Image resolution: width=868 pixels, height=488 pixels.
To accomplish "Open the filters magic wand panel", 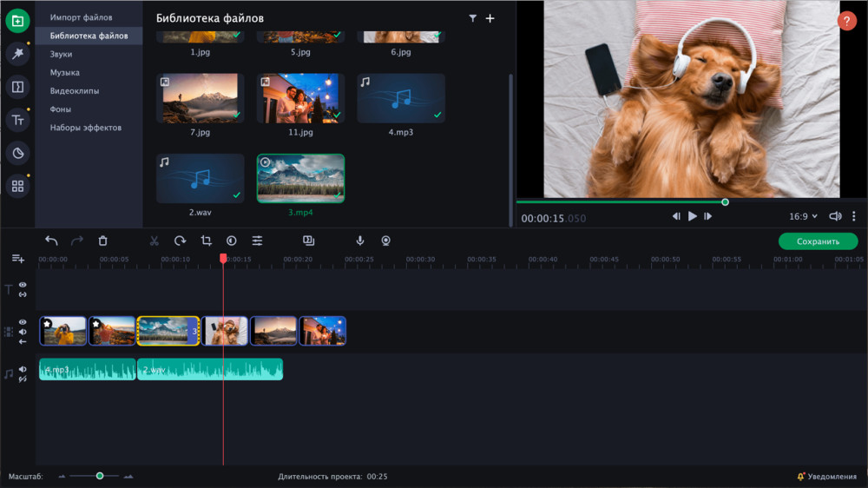I will [x=17, y=54].
